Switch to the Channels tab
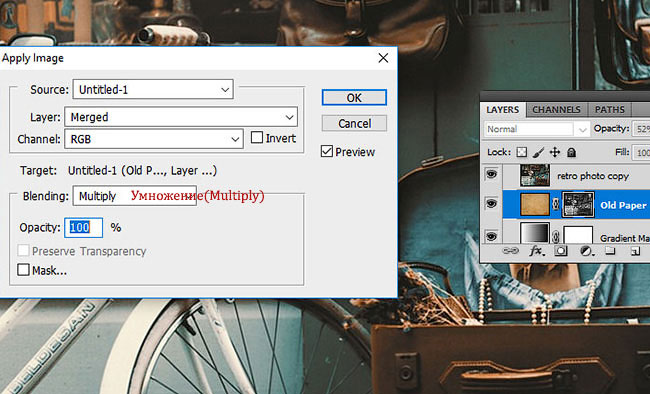 pos(556,110)
